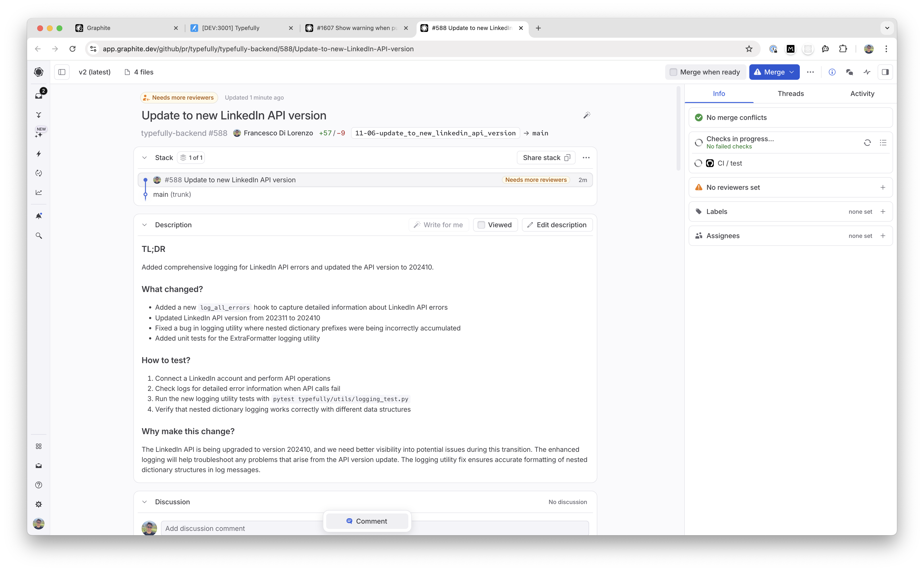Open the Merge button dropdown

[792, 72]
